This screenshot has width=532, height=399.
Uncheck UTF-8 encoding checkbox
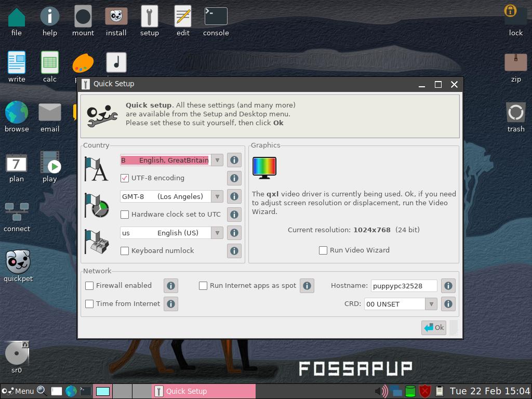(x=125, y=178)
